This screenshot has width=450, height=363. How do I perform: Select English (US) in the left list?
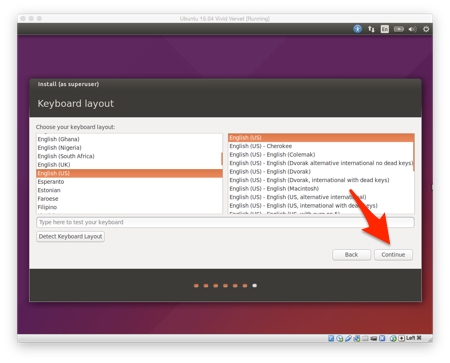(x=129, y=173)
